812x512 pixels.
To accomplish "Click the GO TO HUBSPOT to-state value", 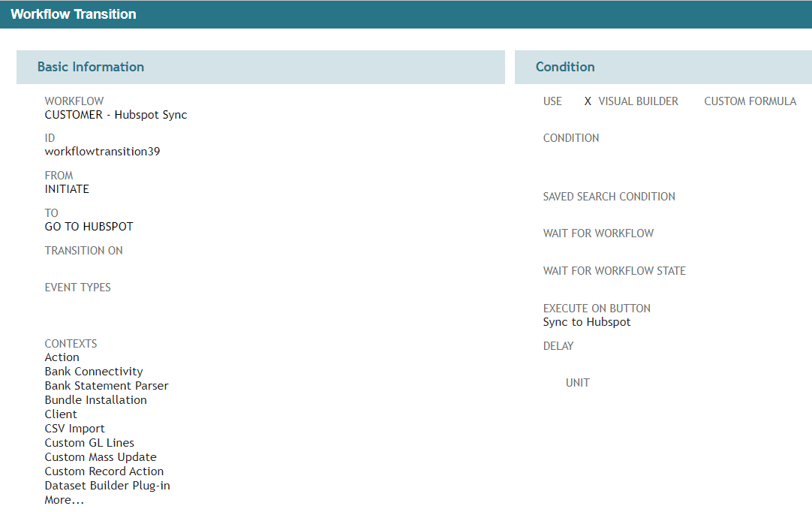I will 89,227.
